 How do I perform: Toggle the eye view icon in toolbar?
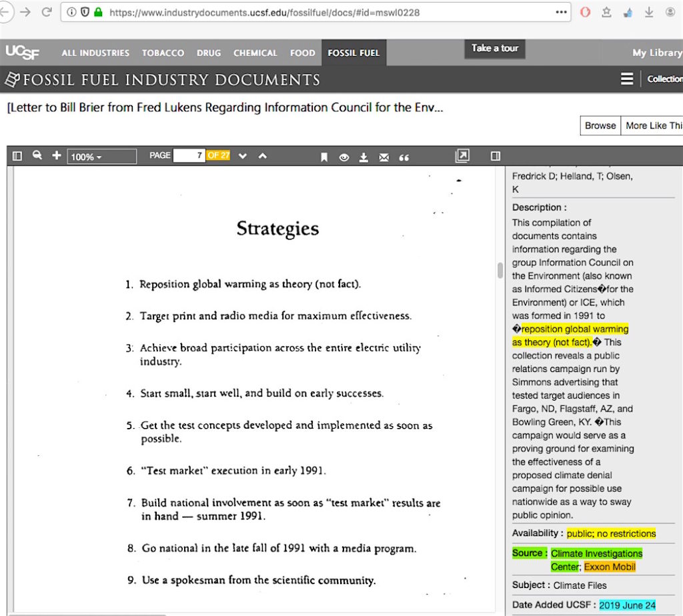point(344,157)
